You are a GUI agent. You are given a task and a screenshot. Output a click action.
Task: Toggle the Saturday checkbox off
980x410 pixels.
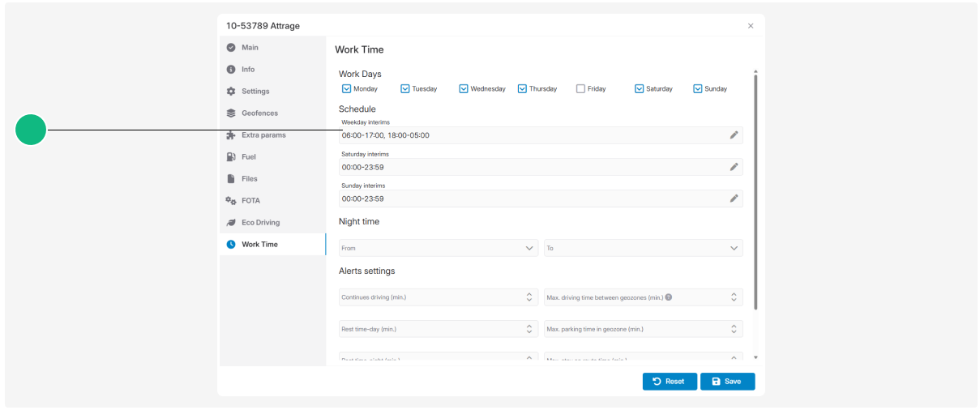coord(639,89)
